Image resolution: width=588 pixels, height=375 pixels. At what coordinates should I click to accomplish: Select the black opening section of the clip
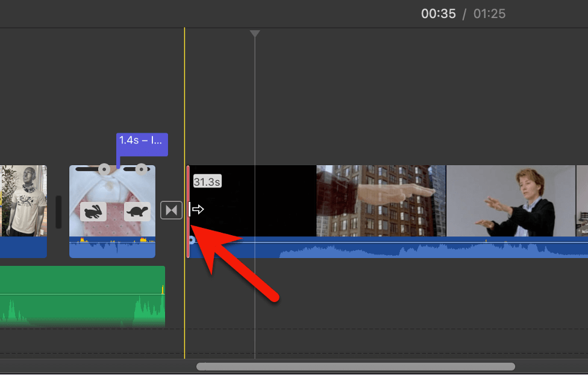[x=253, y=201]
